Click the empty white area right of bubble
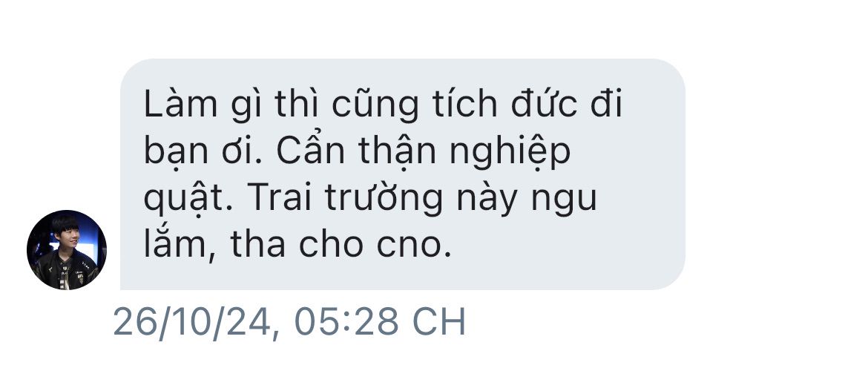Viewport: 868px width, 368px height. (775, 174)
